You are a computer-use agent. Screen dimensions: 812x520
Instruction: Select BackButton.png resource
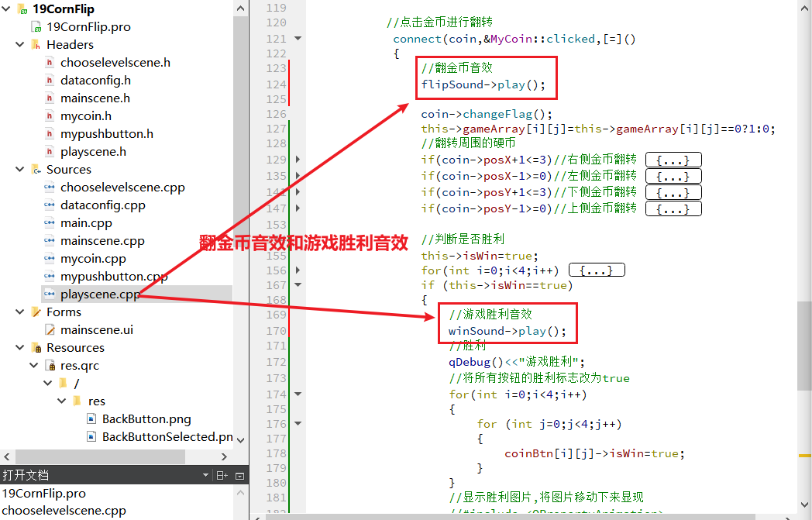(x=146, y=419)
